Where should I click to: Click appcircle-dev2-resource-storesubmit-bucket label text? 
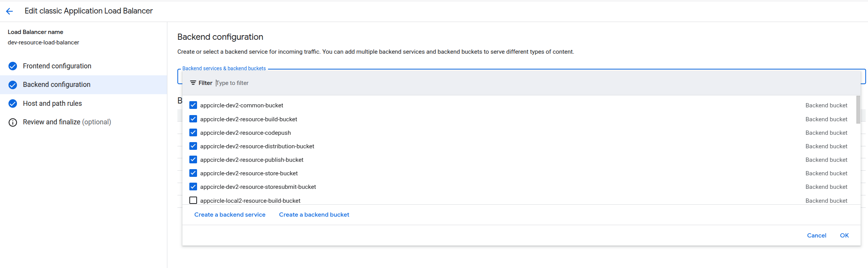[258, 187]
